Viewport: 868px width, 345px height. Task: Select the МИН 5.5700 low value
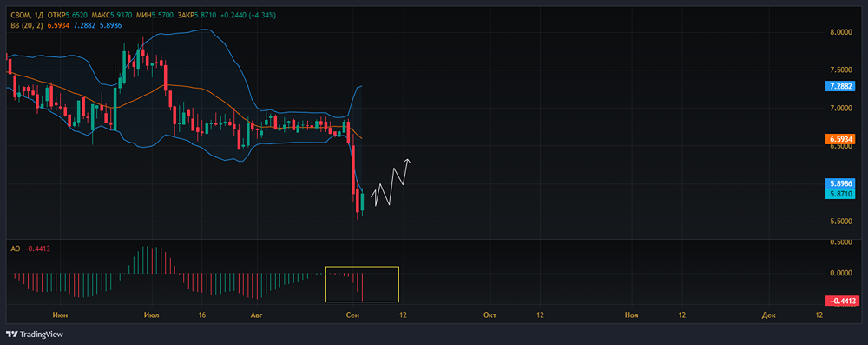(155, 15)
